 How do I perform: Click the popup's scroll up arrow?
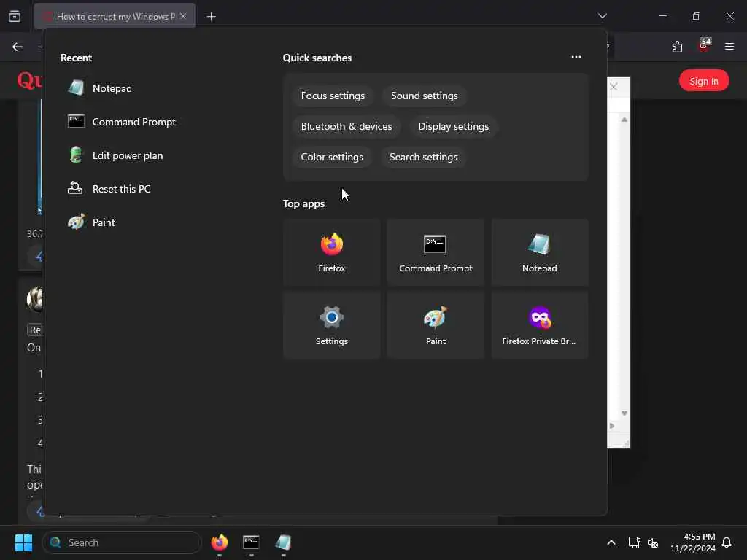pyautogui.click(x=624, y=120)
